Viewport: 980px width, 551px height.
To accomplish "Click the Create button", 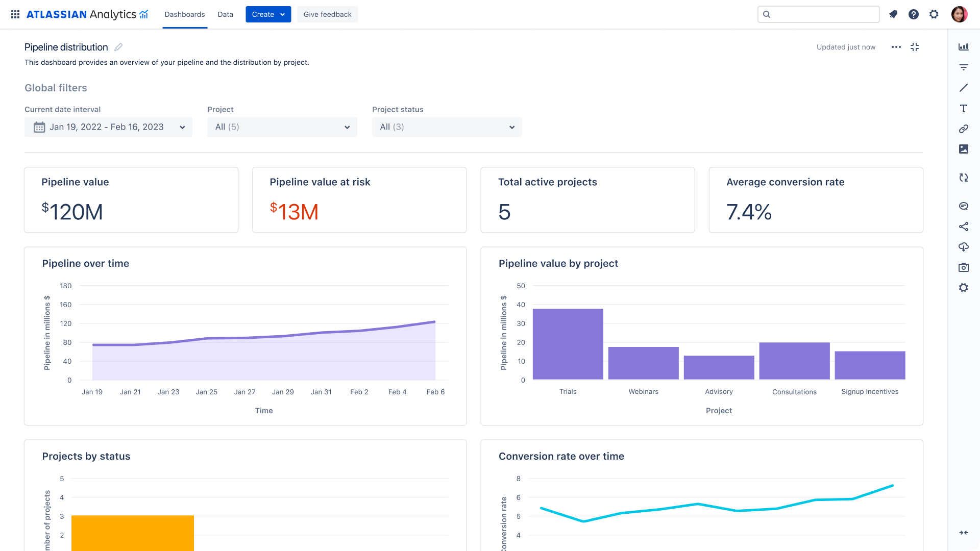I will coord(268,14).
